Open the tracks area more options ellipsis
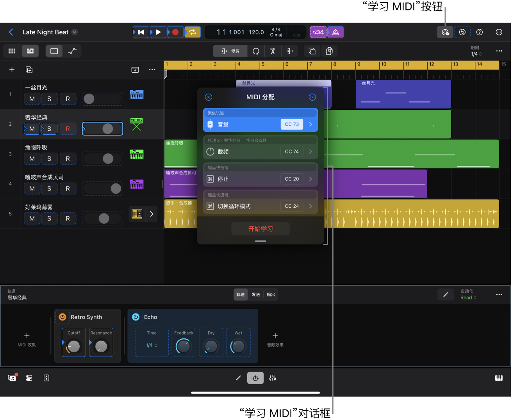Image resolution: width=512 pixels, height=420 pixels. coord(499,51)
